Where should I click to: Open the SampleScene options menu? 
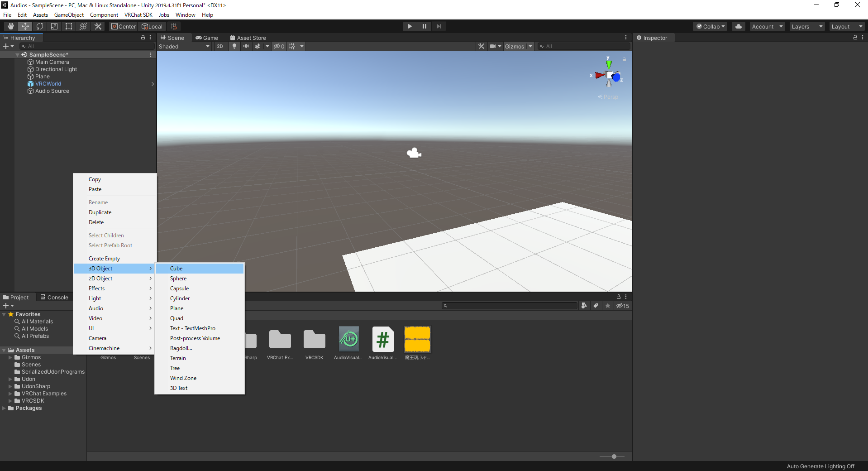151,54
